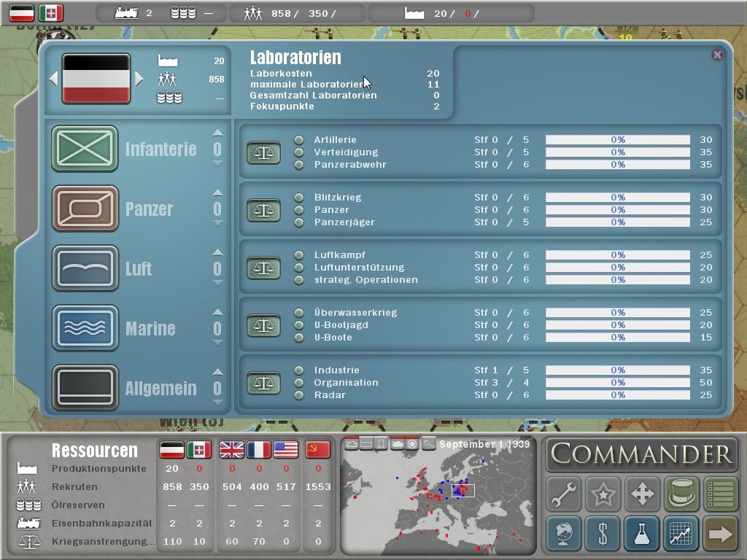This screenshot has width=747, height=560.
Task: Select the four-way move arrows icon
Action: coord(643,494)
